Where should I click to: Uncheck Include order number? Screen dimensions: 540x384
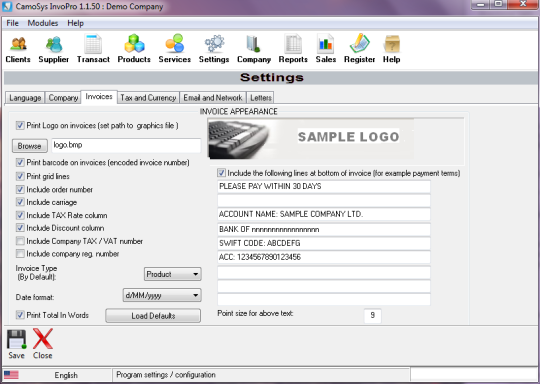pos(20,189)
